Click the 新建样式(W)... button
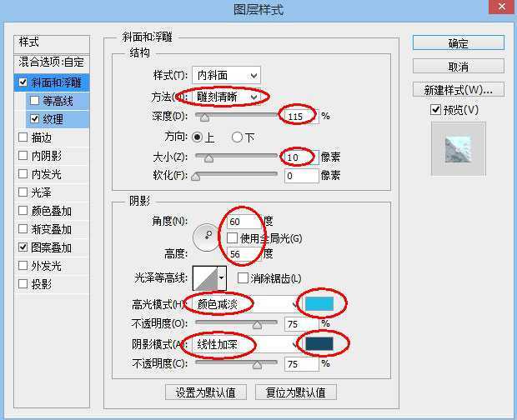The width and height of the screenshot is (517, 420). pos(459,90)
